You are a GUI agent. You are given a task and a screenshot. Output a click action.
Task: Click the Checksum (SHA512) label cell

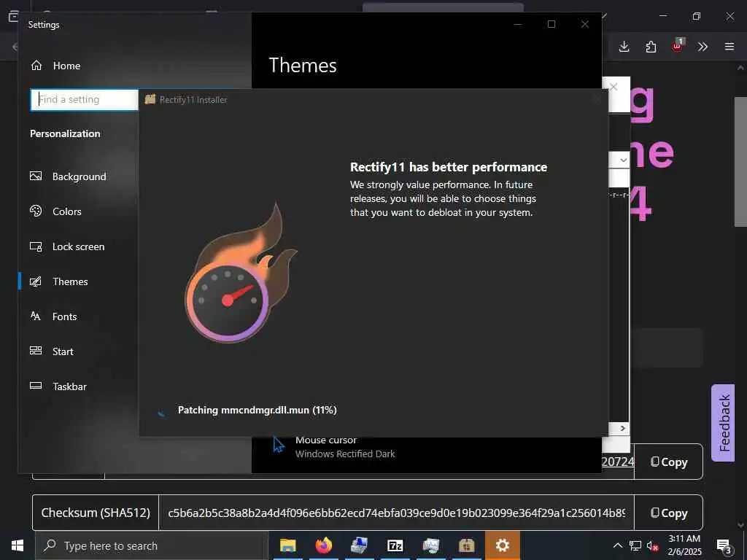click(x=96, y=513)
